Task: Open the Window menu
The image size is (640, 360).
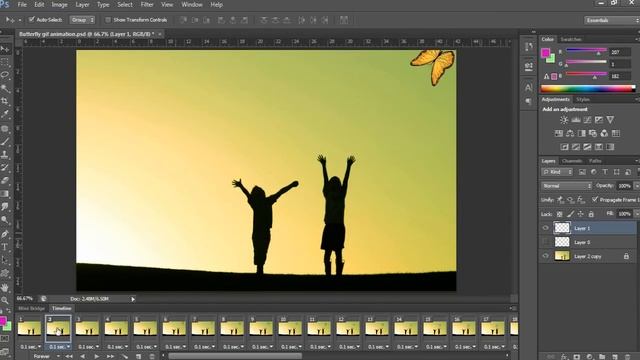Action: [x=192, y=5]
